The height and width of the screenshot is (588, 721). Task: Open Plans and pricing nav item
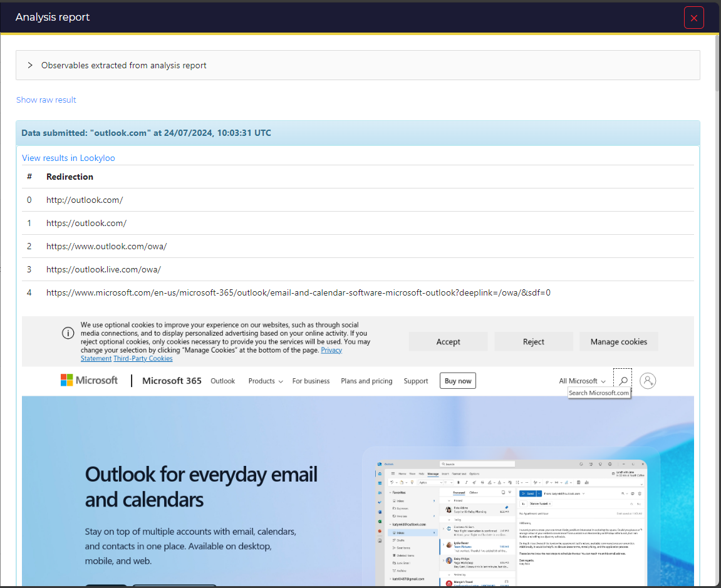[366, 381]
